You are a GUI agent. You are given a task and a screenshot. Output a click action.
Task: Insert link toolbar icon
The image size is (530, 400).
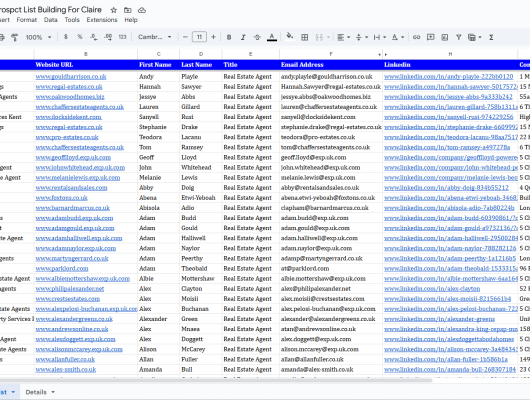point(416,37)
